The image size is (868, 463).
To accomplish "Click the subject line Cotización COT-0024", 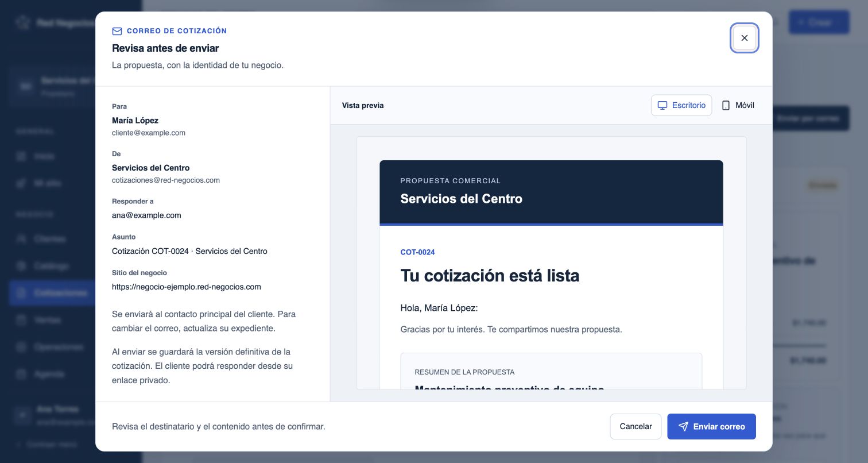I will pyautogui.click(x=189, y=251).
